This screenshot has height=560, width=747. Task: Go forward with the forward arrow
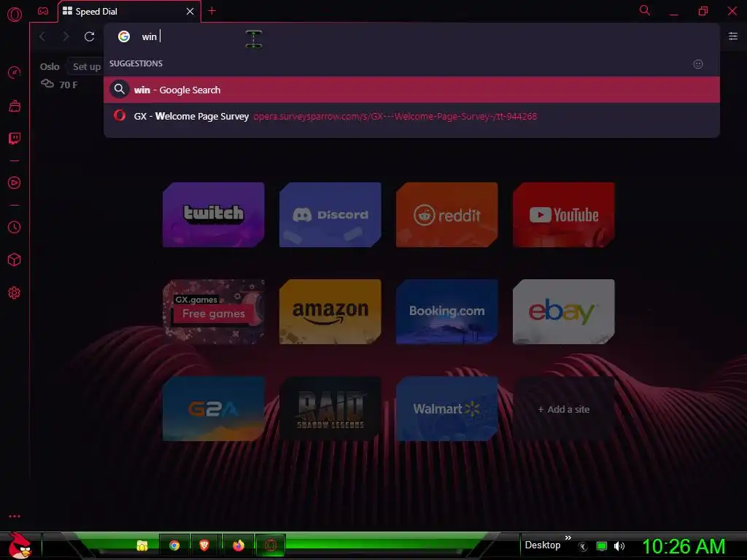(66, 36)
